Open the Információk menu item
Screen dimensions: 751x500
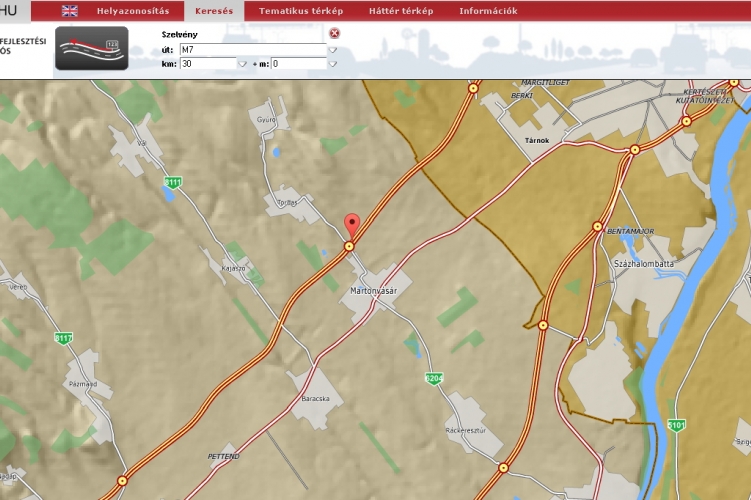point(488,11)
